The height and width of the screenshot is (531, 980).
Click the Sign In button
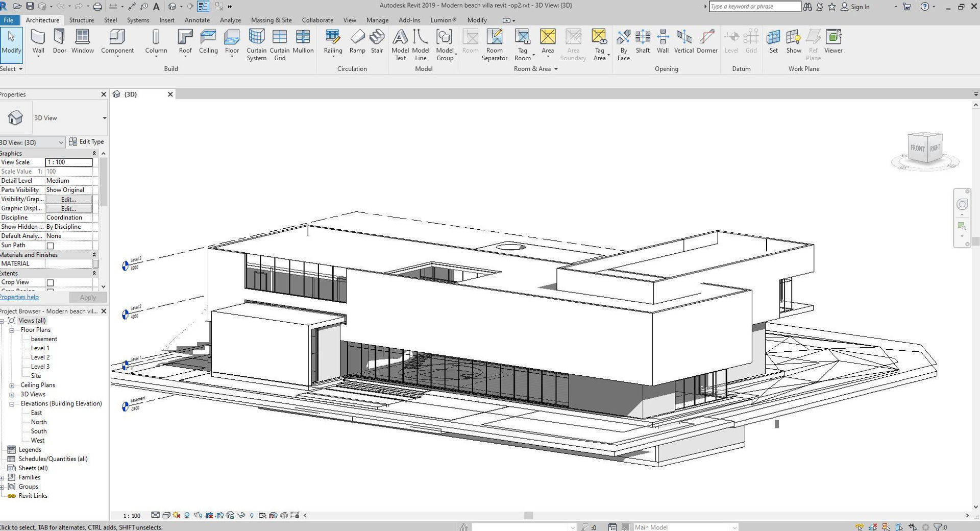[x=855, y=7]
